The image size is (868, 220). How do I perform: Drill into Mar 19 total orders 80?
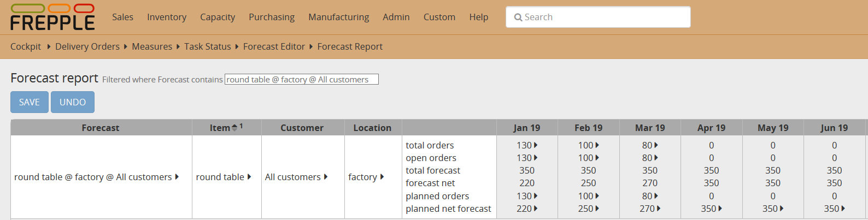coord(656,145)
